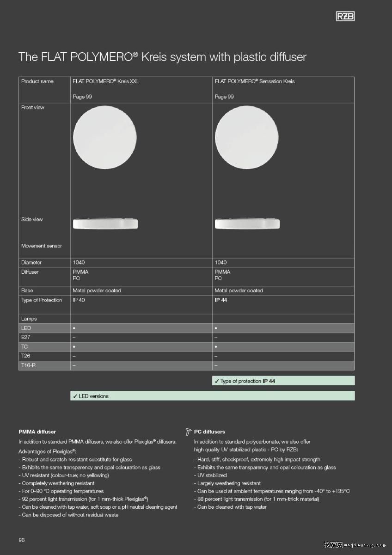Click the 'LED versions' green banner

pos(213,396)
